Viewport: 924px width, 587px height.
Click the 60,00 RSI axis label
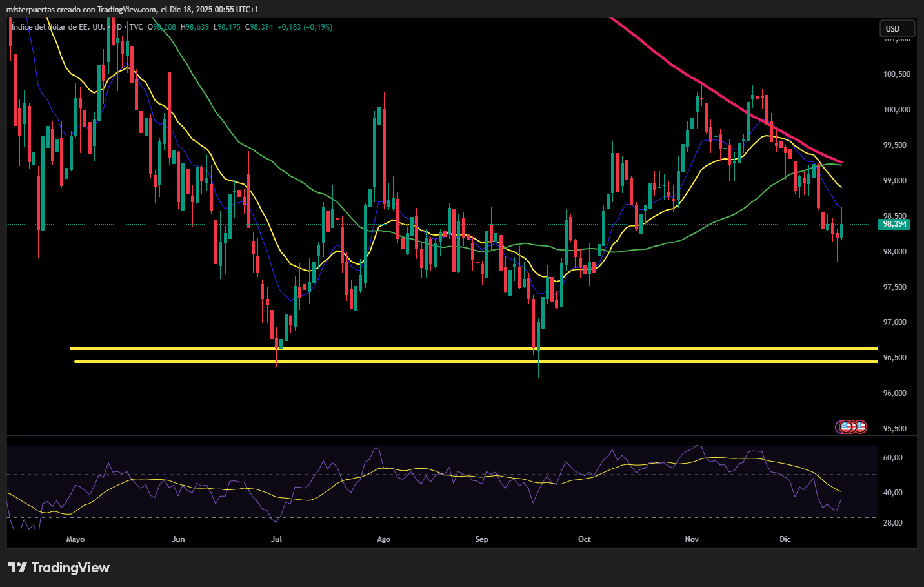893,458
